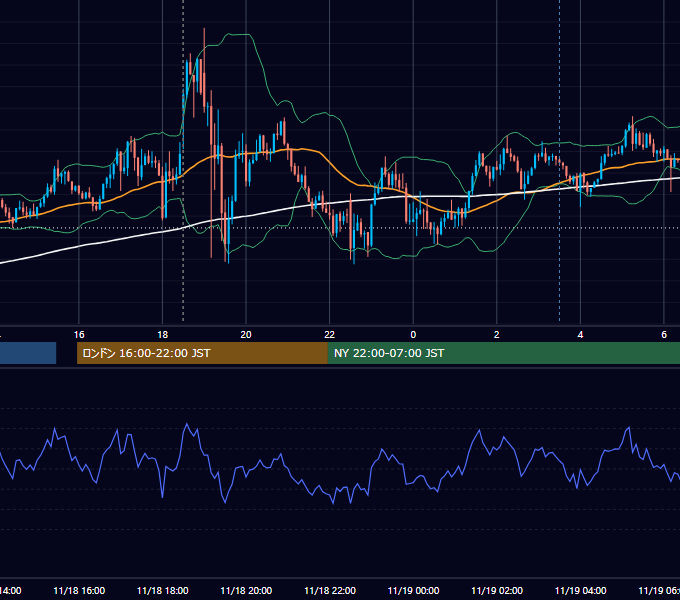Click the hour label 4 under the chart
The width and height of the screenshot is (680, 600).
[580, 335]
